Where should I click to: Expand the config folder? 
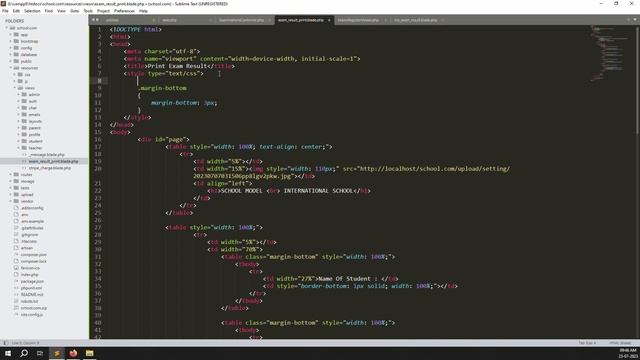11,48
